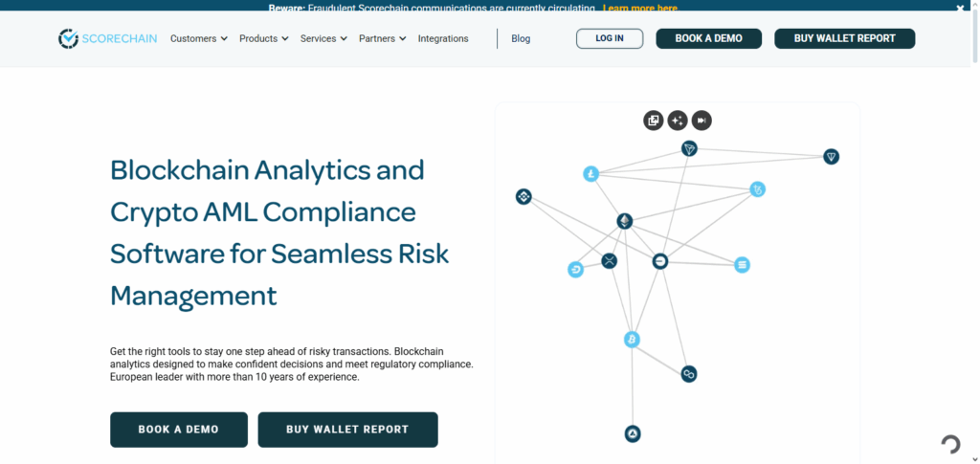Click the Scorechain logo
Viewport: 980px width, 464px height.
[108, 38]
